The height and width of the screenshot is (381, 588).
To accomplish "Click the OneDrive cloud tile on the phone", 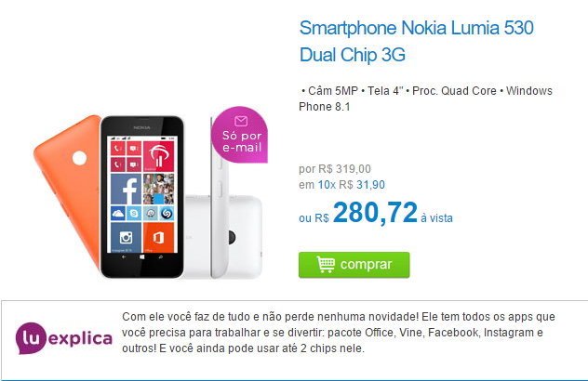I will (118, 214).
